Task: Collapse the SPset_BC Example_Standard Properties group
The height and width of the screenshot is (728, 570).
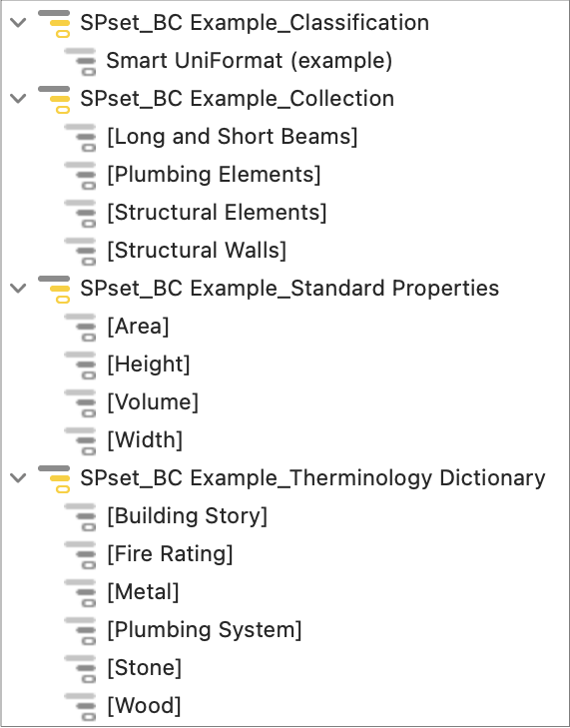Action: pos(18,288)
